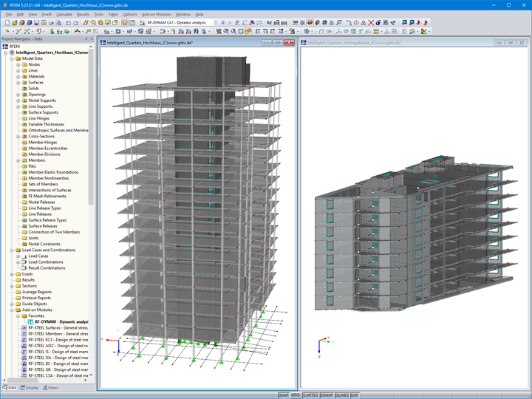Toggle the highlighted orange view icon in top toolbar

310,23
